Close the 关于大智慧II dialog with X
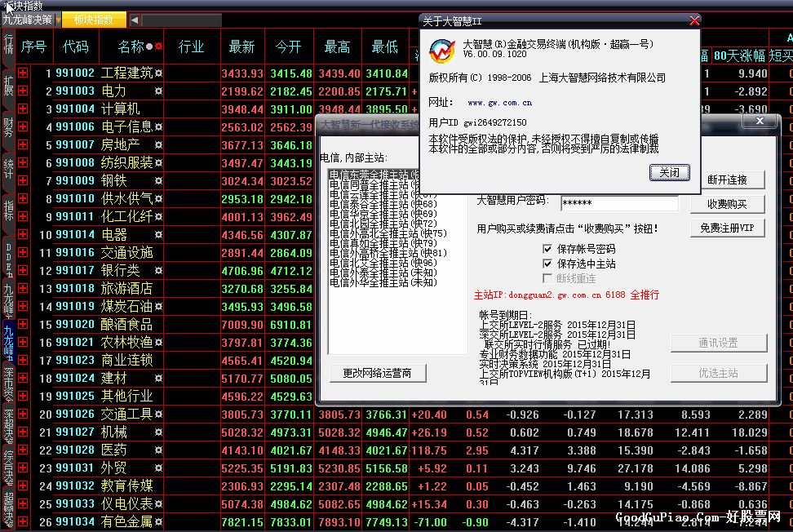The height and width of the screenshot is (532, 793). coord(694,21)
